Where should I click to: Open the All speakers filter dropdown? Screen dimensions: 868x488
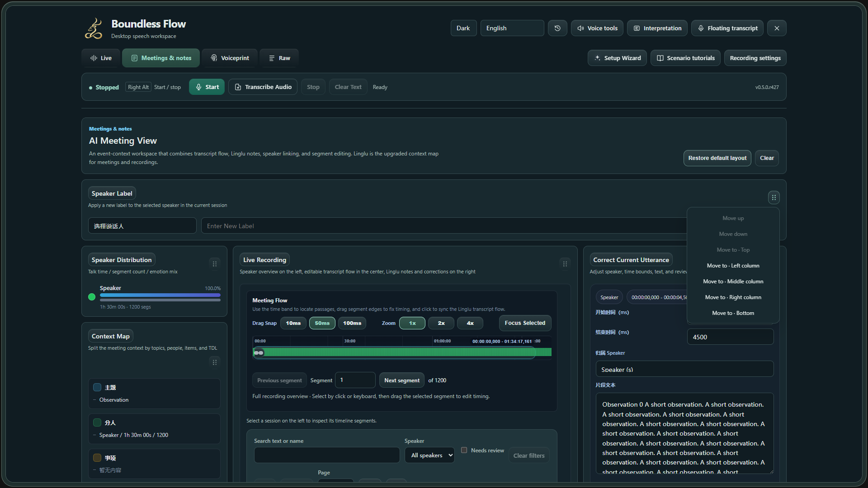point(429,455)
